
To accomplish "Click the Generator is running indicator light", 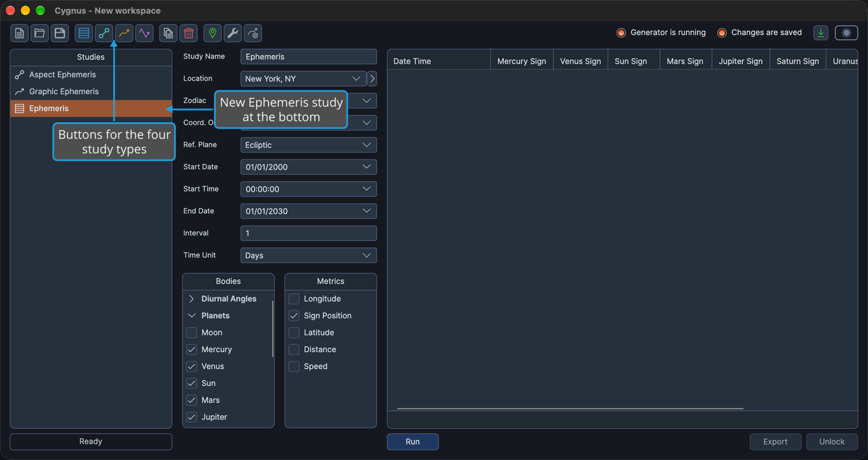I will [621, 32].
